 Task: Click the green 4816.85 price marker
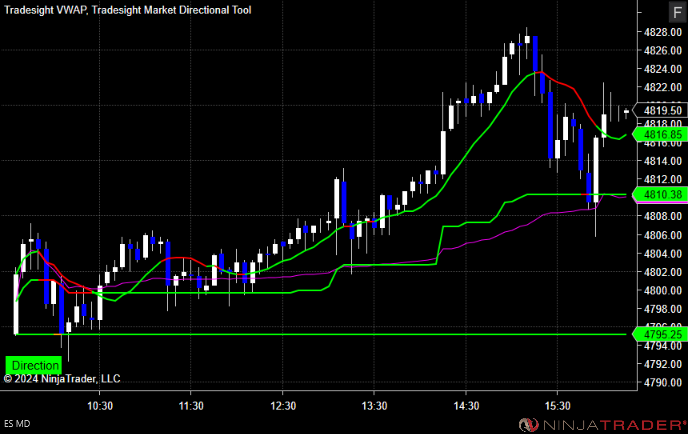point(659,134)
